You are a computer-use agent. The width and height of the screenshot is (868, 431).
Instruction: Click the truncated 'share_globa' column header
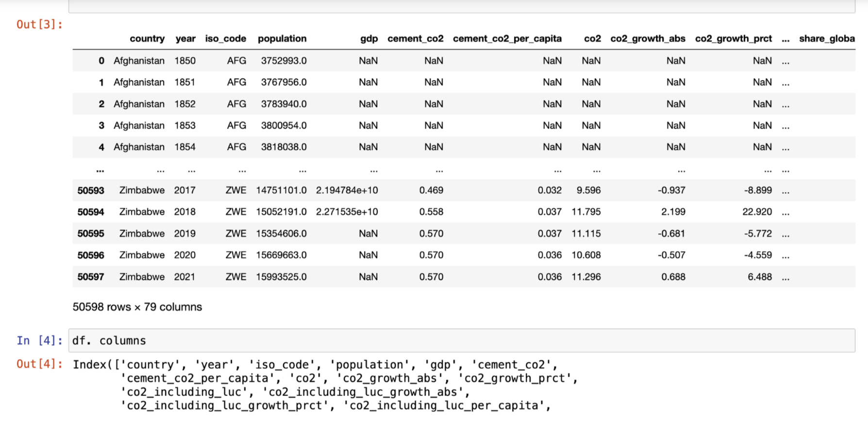pos(826,39)
